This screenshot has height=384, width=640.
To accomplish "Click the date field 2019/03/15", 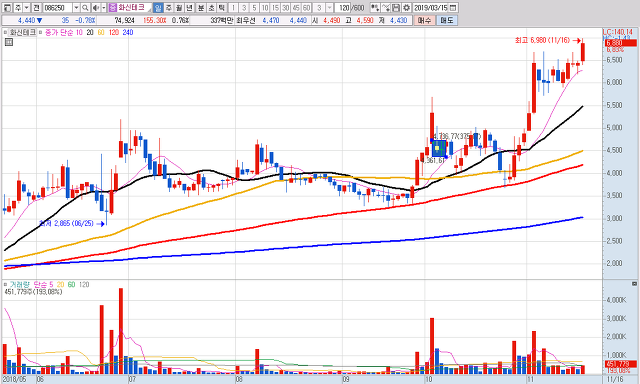I will tap(431, 8).
